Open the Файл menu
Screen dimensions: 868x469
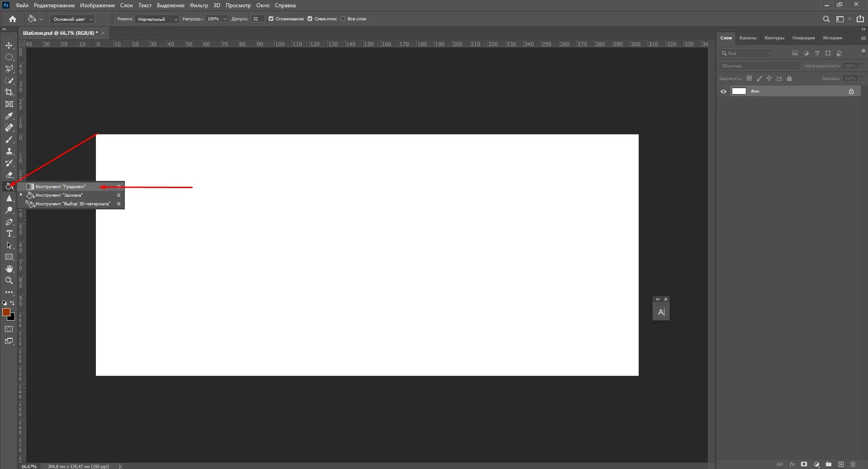[22, 5]
